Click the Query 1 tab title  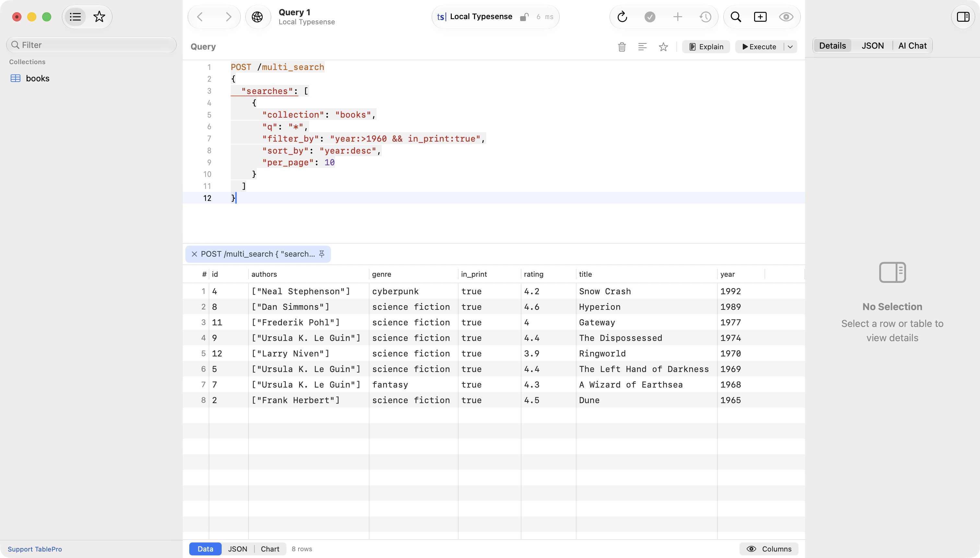click(294, 12)
